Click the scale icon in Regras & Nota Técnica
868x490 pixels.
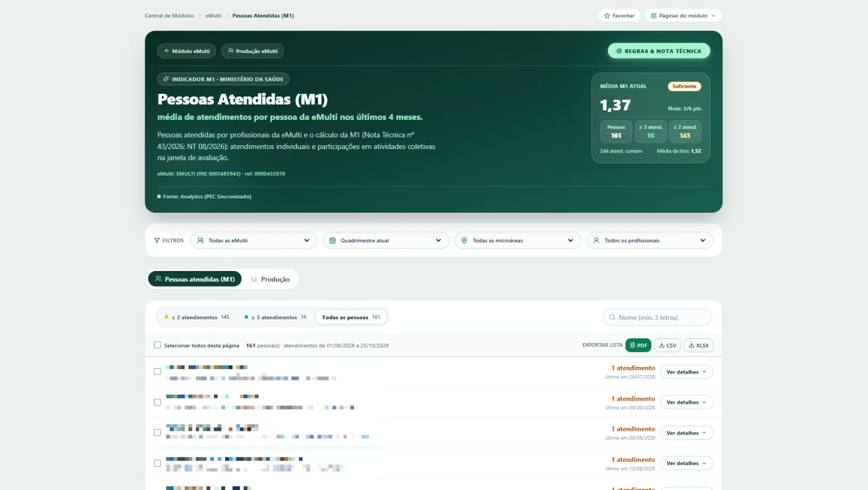pyautogui.click(x=619, y=51)
